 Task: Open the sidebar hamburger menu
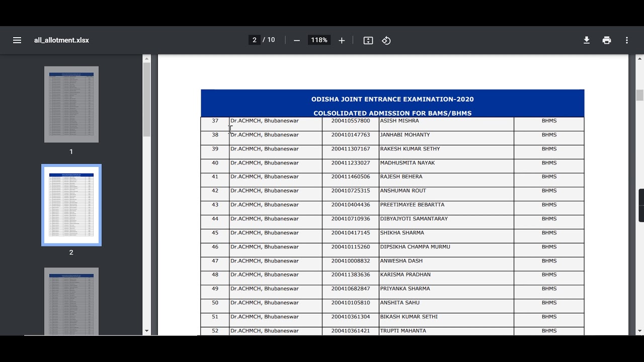pos(17,40)
